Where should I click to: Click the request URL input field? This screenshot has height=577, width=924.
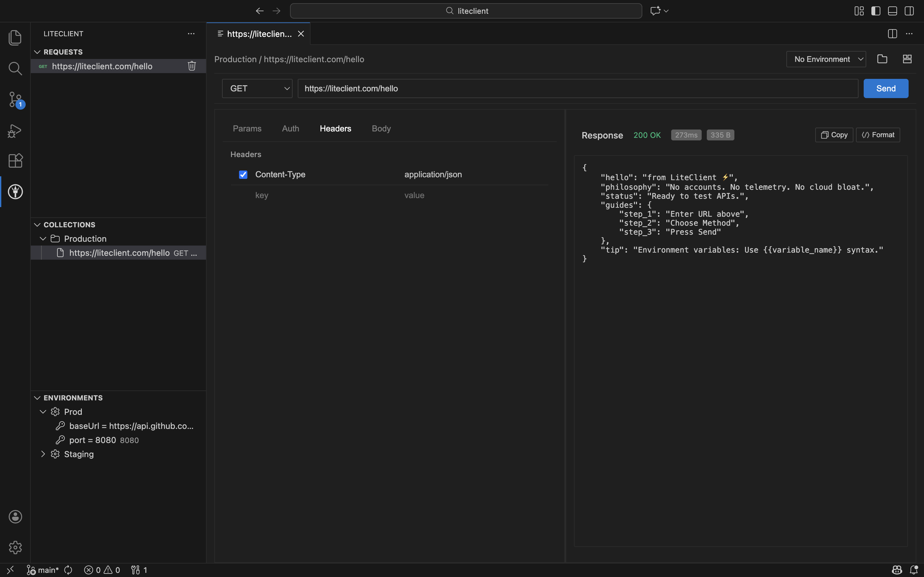(x=577, y=88)
